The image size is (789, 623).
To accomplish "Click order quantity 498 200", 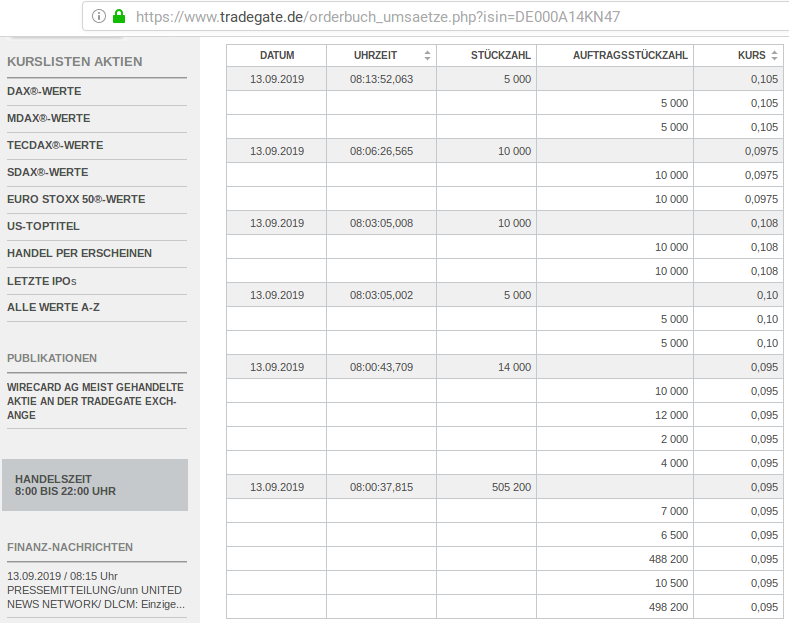I will (x=668, y=607).
